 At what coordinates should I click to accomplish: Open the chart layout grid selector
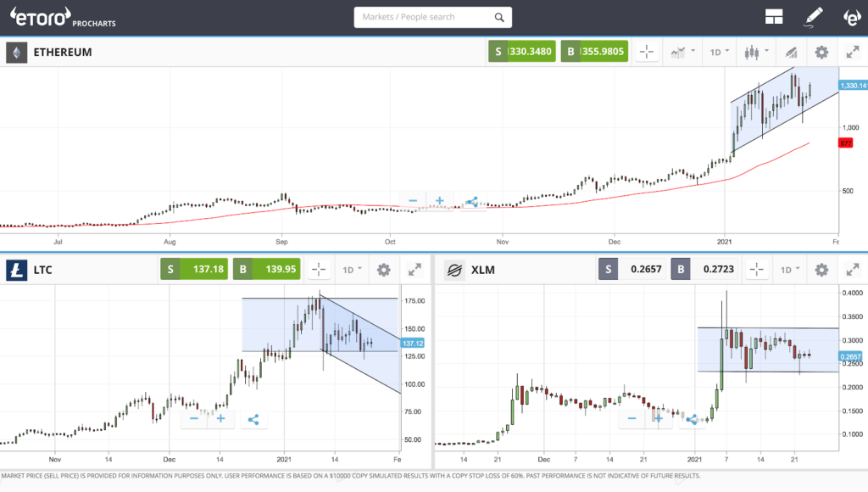click(773, 17)
